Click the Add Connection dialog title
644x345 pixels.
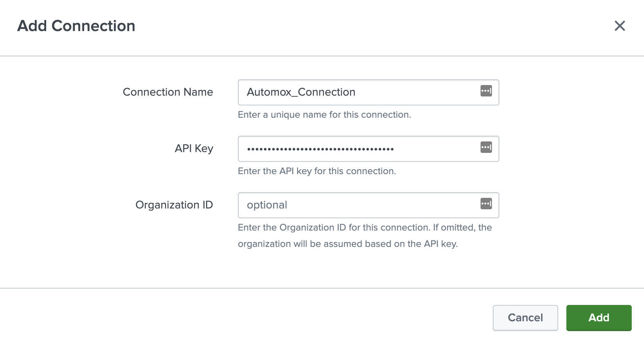coord(76,26)
